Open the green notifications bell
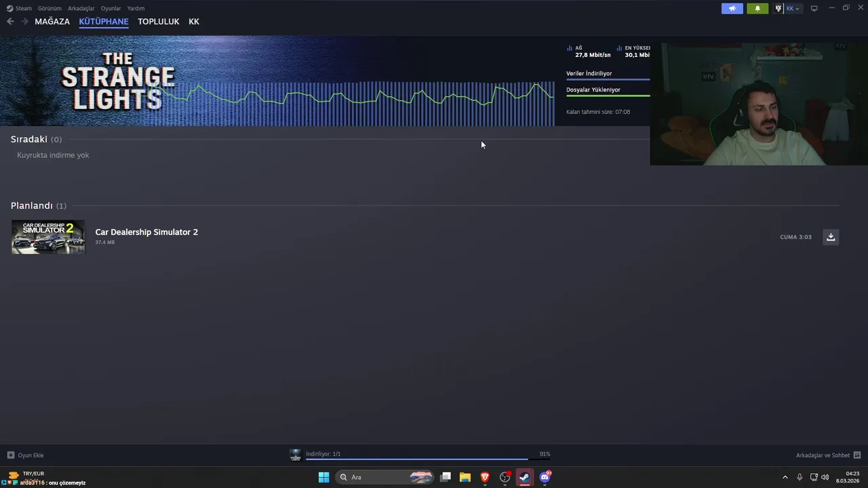The width and height of the screenshot is (868, 488). click(x=757, y=8)
